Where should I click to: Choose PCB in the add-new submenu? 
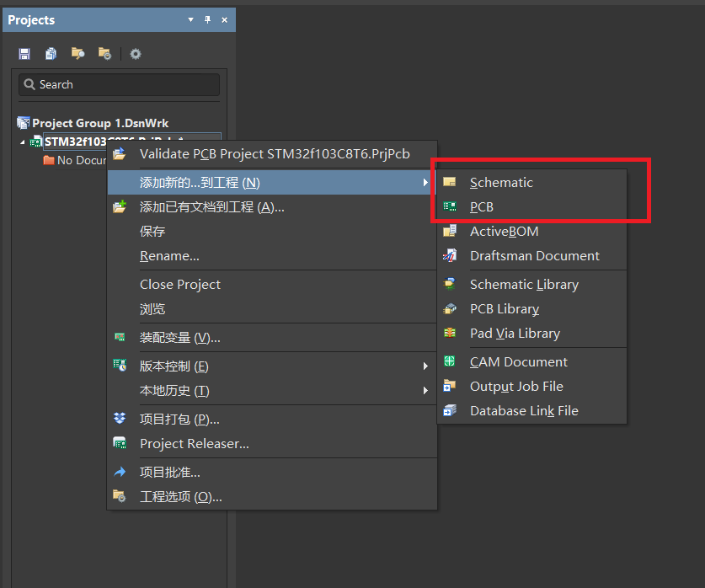(482, 207)
